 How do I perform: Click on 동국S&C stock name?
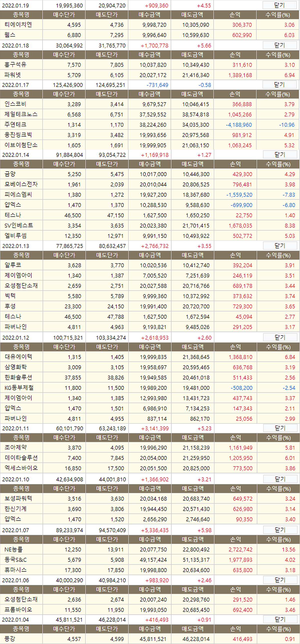point(16,560)
